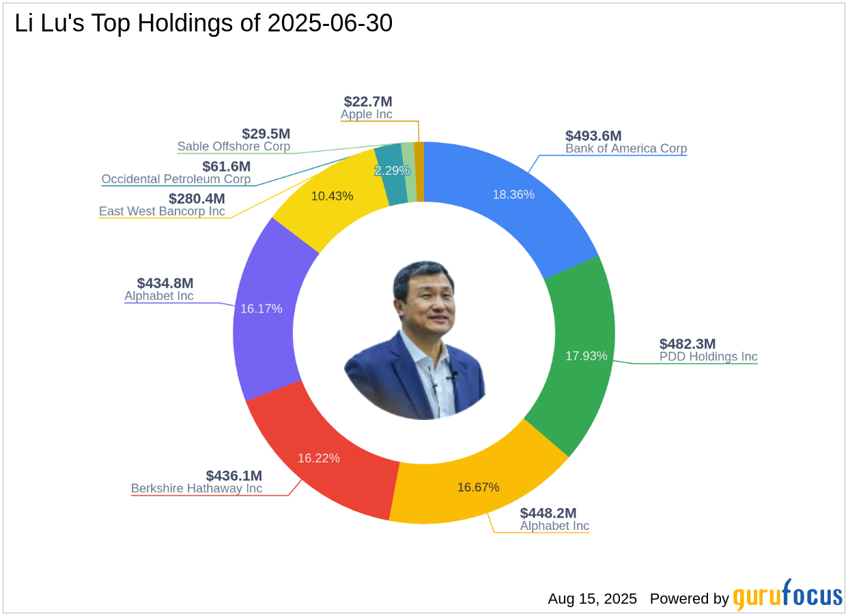The height and width of the screenshot is (616, 848).
Task: Click the "Aug 15, 2025" date
Action: pos(592,599)
